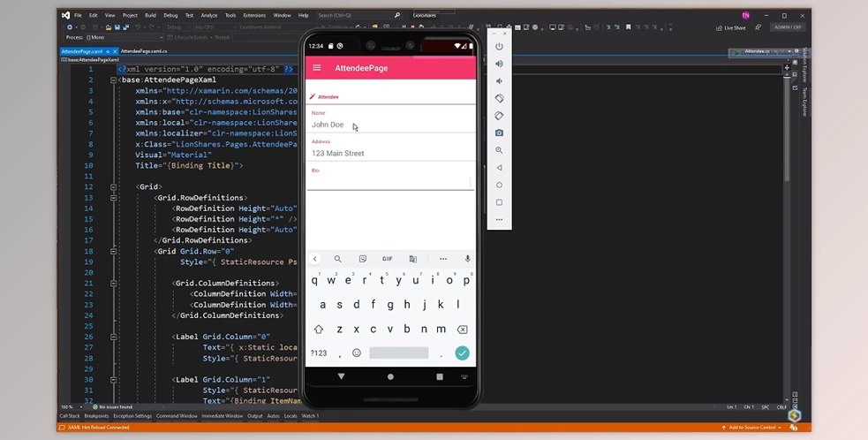Open the Debug menu
Screen dimensions: 868x440
click(170, 15)
